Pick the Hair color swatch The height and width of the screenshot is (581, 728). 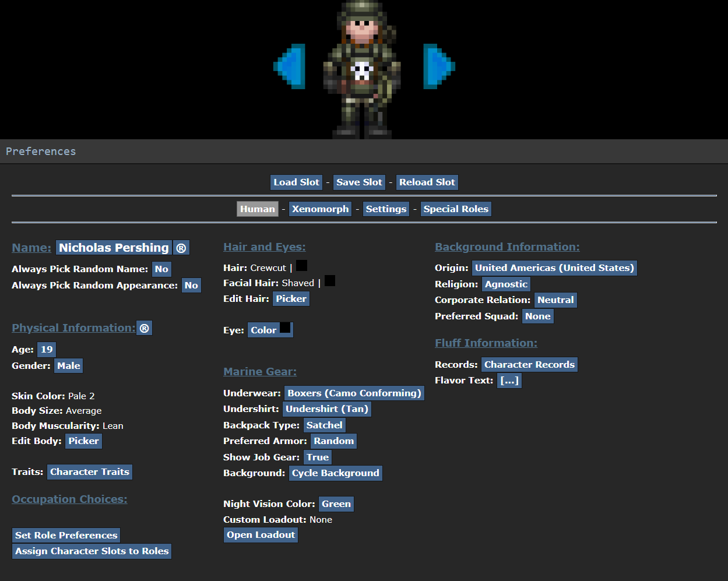302,266
